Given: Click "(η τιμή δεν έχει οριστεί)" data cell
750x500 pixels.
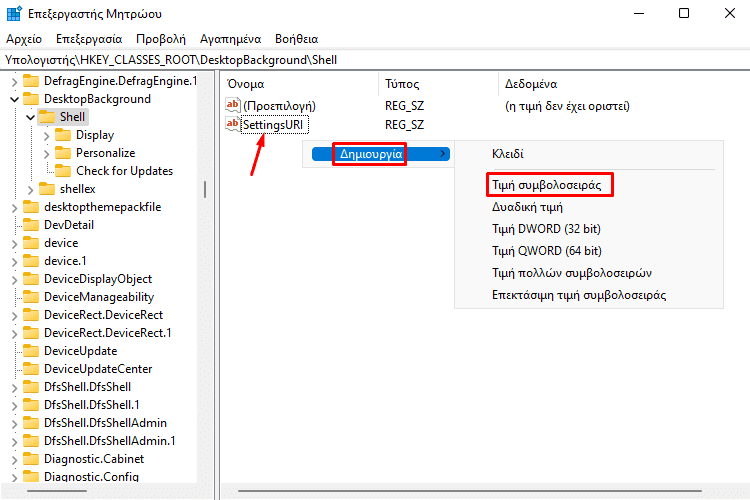Looking at the screenshot, I should click(x=567, y=106).
